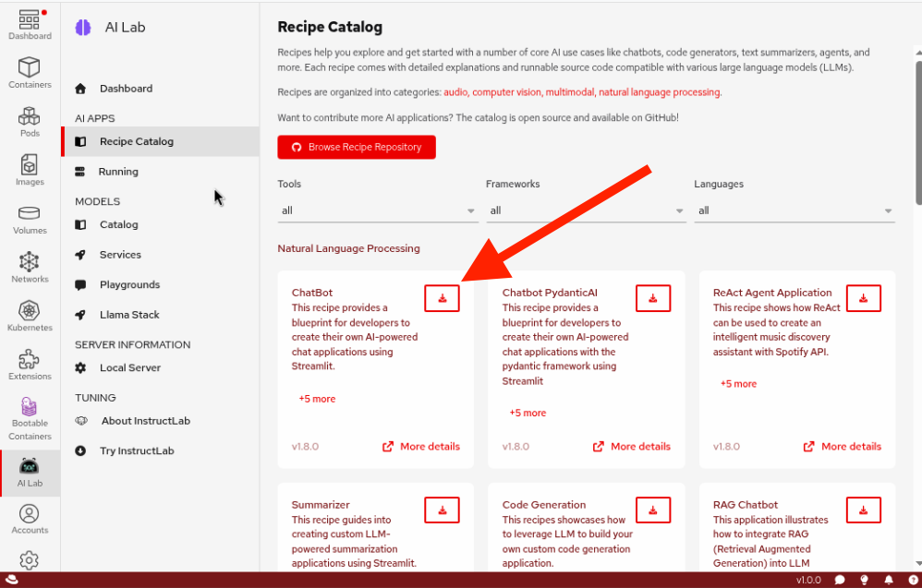Click the ChatBot recipe download icon
Image resolution: width=922 pixels, height=588 pixels.
[x=443, y=298]
